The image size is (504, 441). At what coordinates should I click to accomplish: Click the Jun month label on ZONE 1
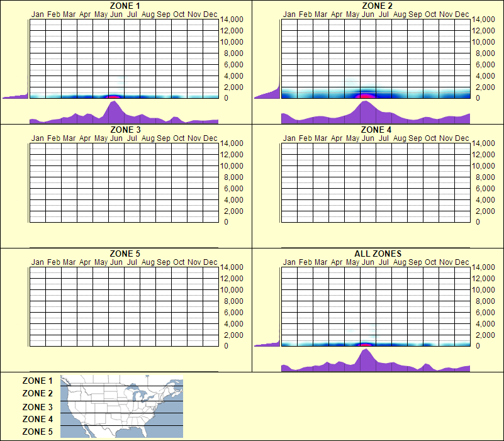coord(116,14)
